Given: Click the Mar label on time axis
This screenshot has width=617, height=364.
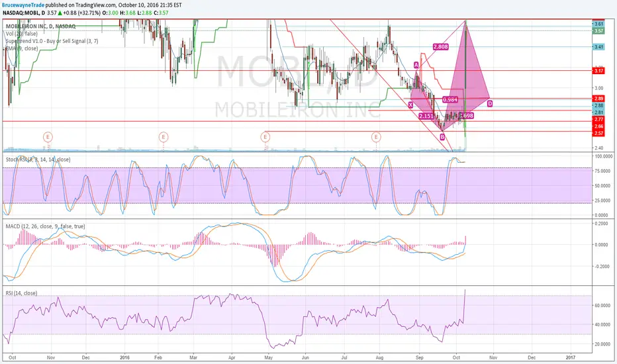Looking at the screenshot, I should (193, 357).
